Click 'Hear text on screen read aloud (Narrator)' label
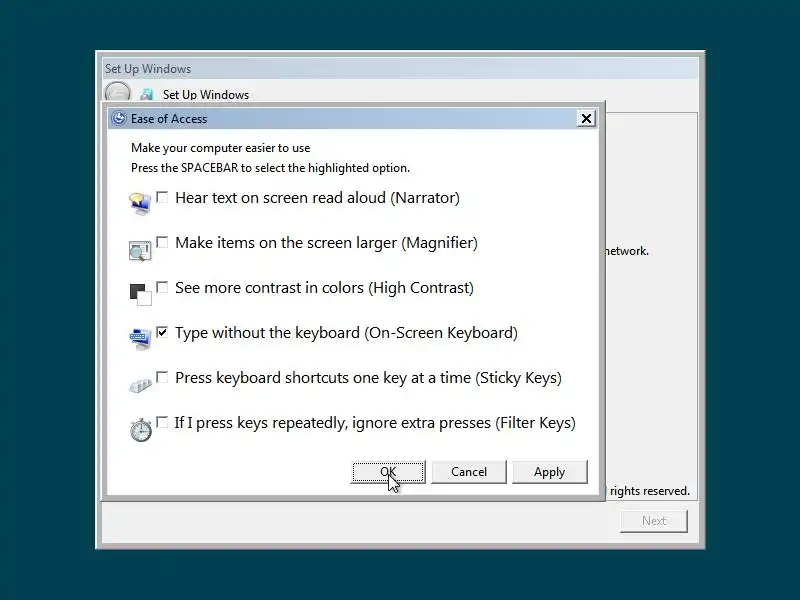This screenshot has width=800, height=600. coord(317,198)
